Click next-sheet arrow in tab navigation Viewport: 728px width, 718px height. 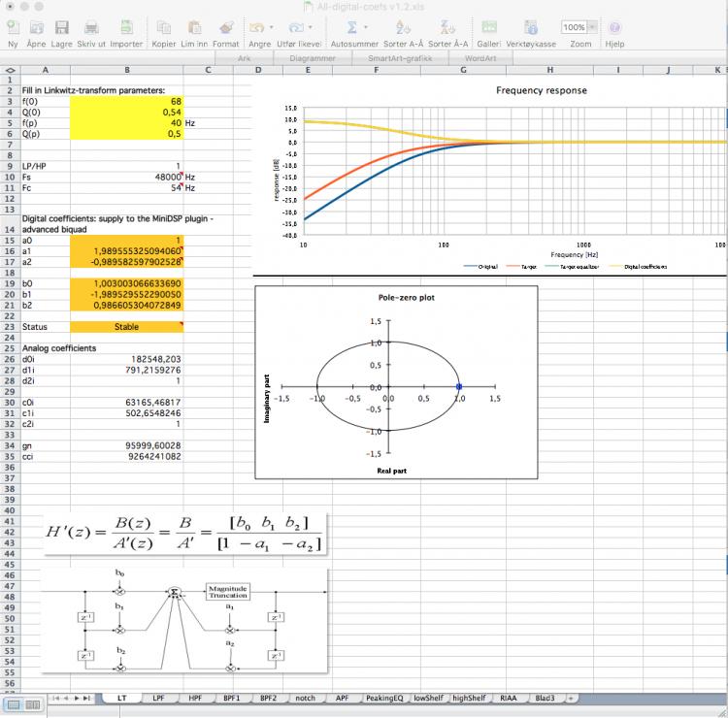point(77,698)
